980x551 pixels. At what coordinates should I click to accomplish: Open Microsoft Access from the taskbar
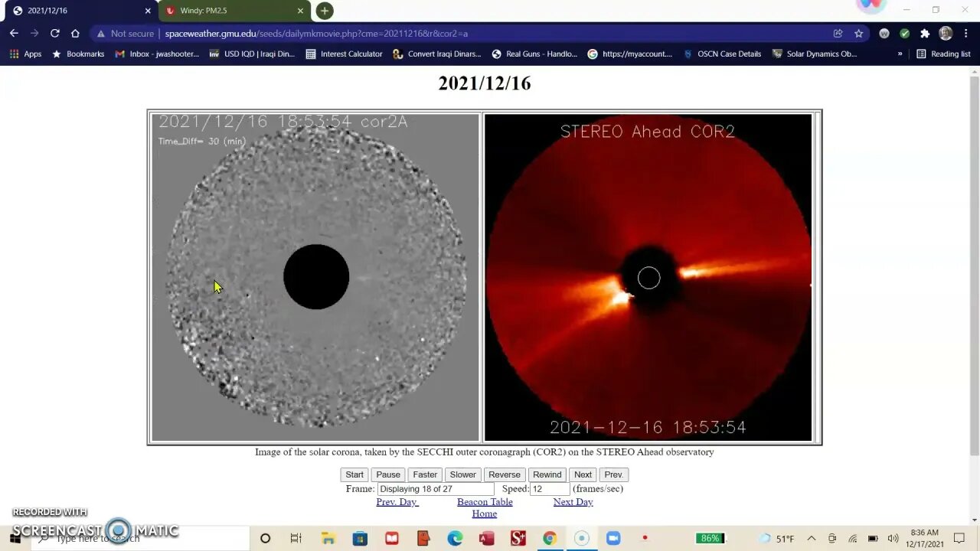tap(487, 539)
